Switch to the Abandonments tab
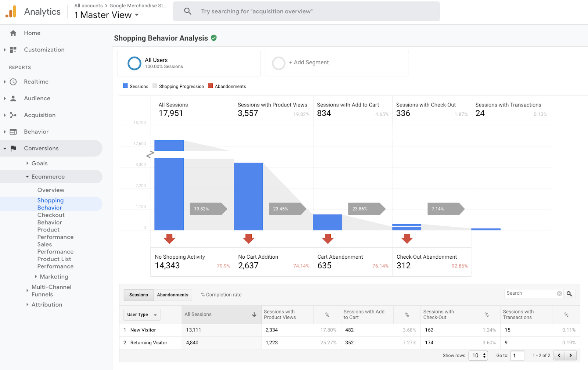Image resolution: width=588 pixels, height=370 pixels. (172, 295)
